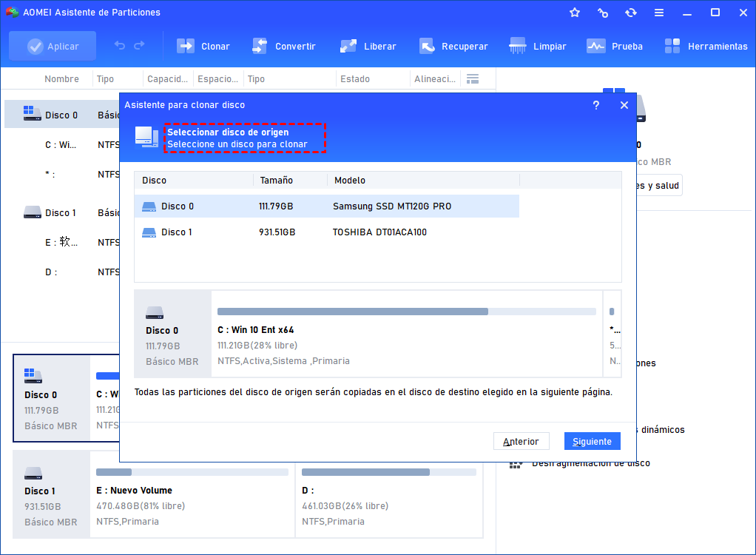Click the Disco column header in wizard

pos(155,181)
